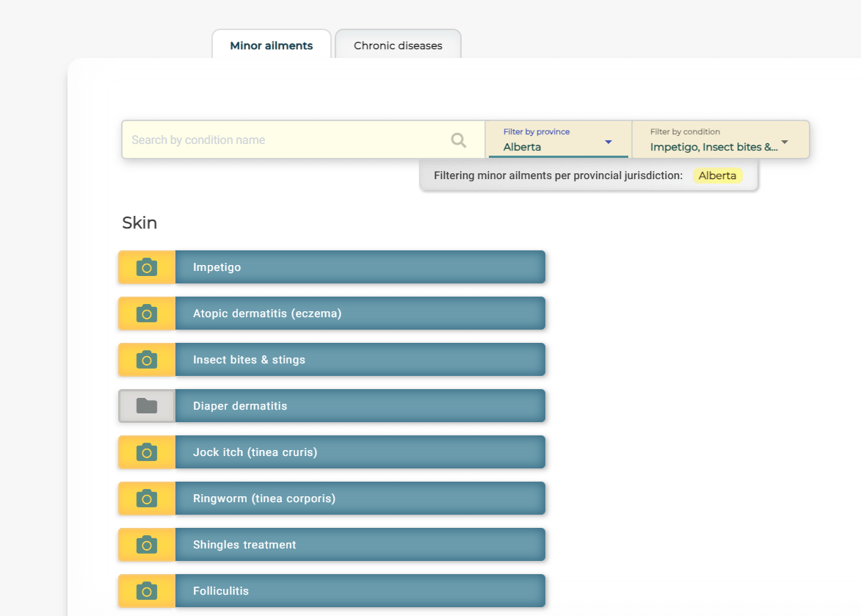Select the camera icon next to Jock itch

[146, 452]
